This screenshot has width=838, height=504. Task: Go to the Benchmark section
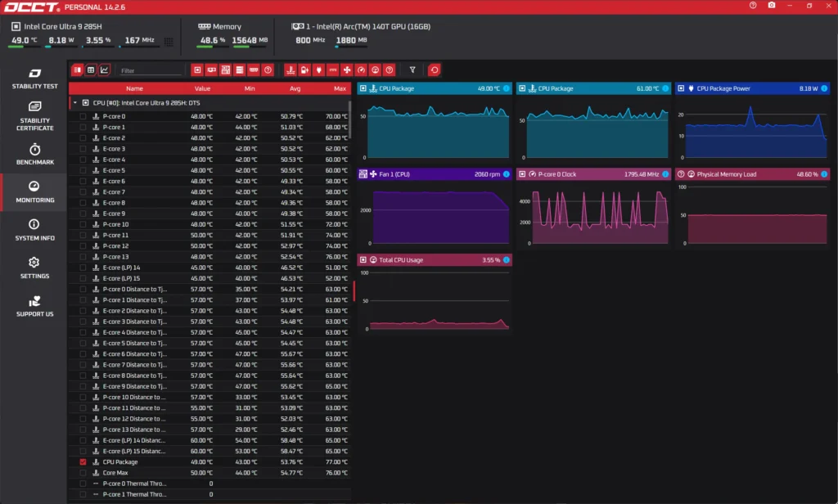(34, 154)
